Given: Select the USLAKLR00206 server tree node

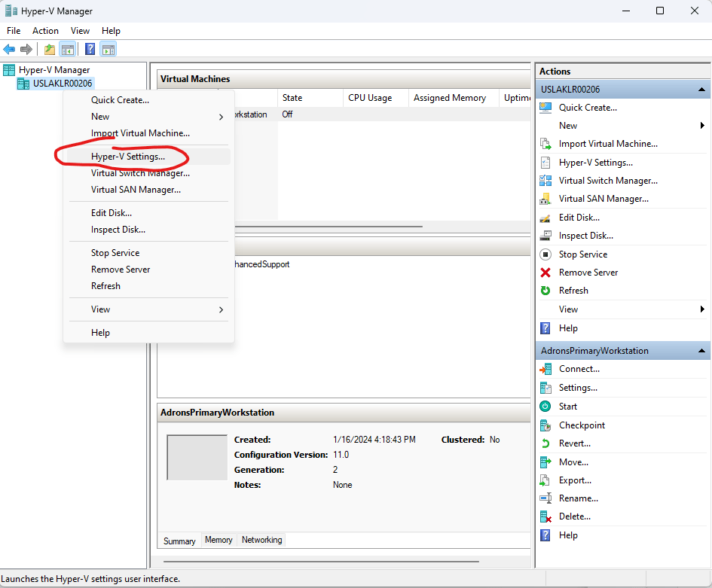Looking at the screenshot, I should (63, 84).
